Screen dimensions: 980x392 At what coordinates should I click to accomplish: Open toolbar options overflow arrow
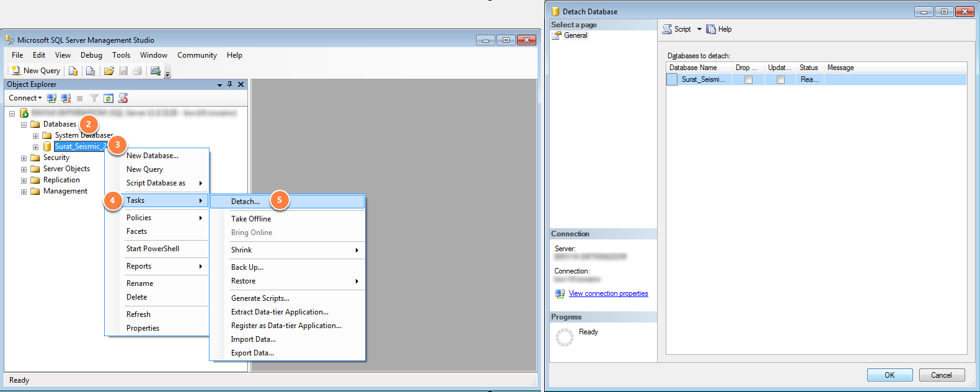pos(167,73)
